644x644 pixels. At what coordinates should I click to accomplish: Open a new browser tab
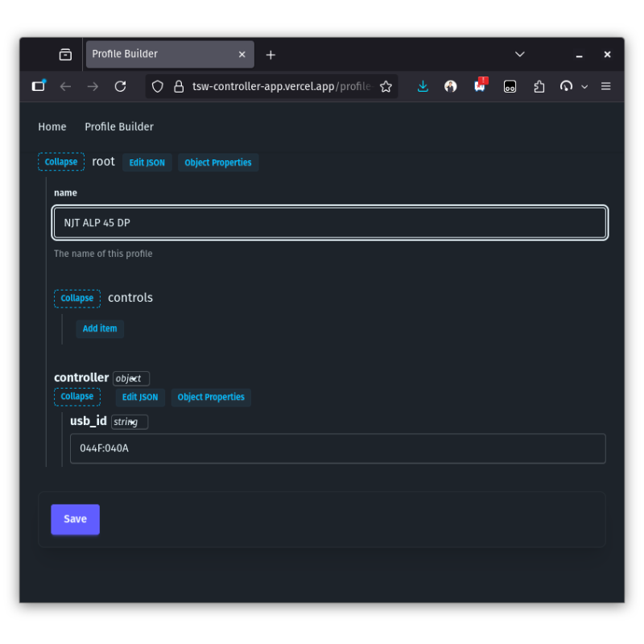click(x=270, y=55)
